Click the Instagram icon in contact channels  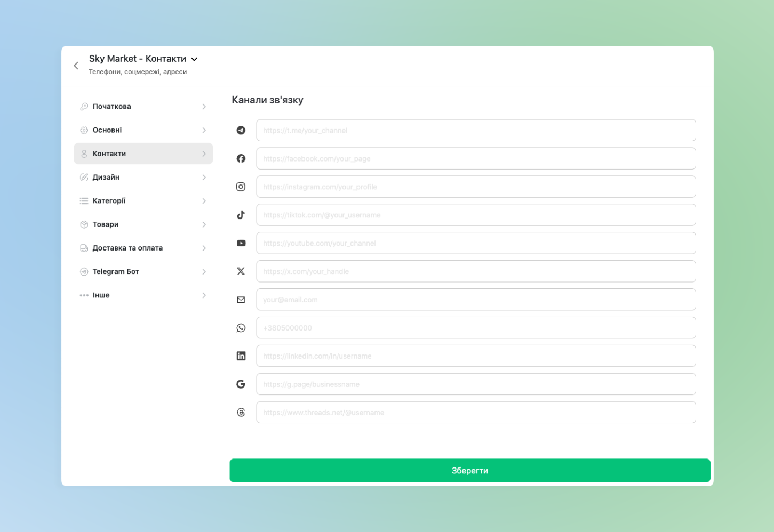pos(241,187)
